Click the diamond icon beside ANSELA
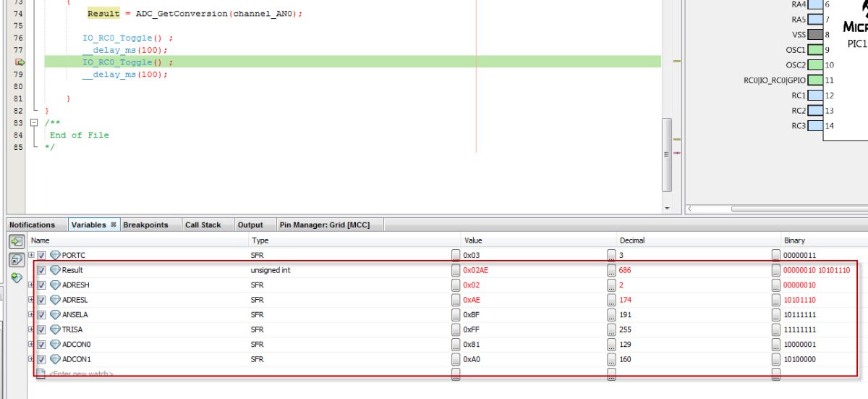 tap(55, 314)
